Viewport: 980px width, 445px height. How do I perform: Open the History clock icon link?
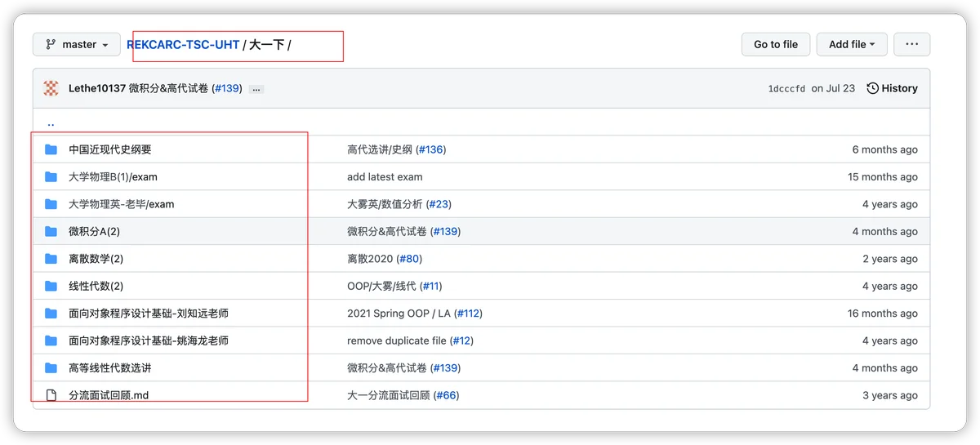pyautogui.click(x=892, y=88)
